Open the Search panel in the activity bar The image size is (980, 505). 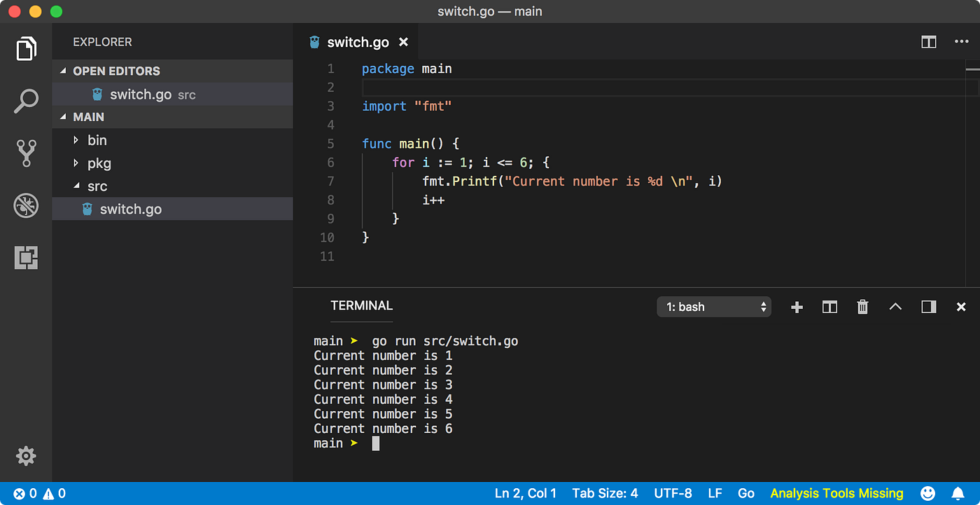(26, 101)
